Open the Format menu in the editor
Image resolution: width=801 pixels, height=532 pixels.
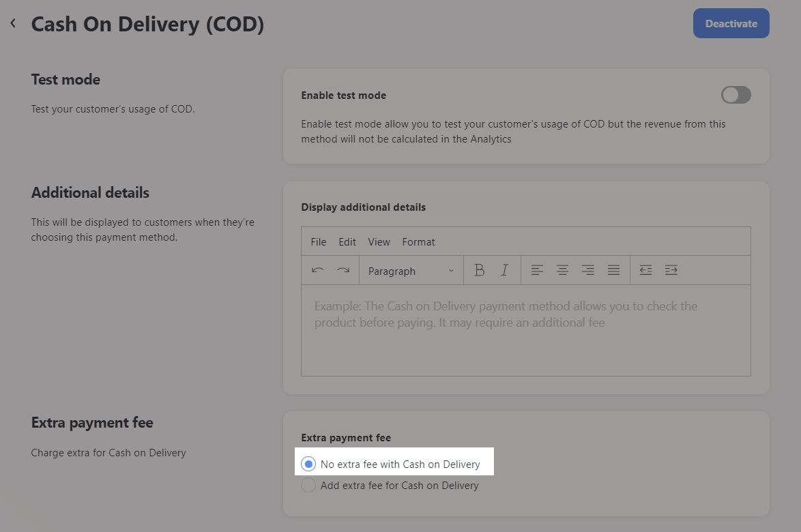418,242
